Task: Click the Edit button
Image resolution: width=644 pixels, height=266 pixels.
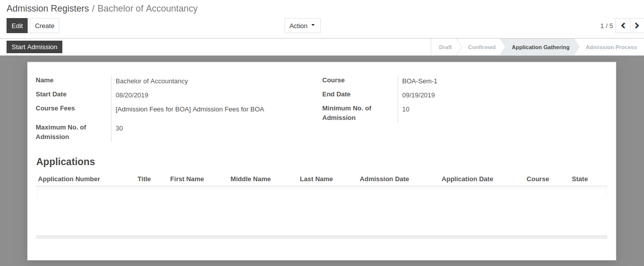Action: click(x=17, y=26)
